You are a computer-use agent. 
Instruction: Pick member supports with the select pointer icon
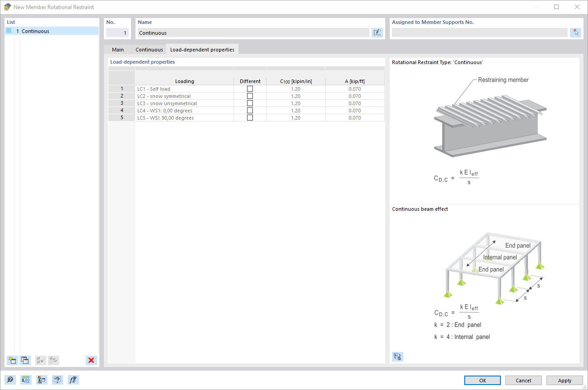pos(575,32)
